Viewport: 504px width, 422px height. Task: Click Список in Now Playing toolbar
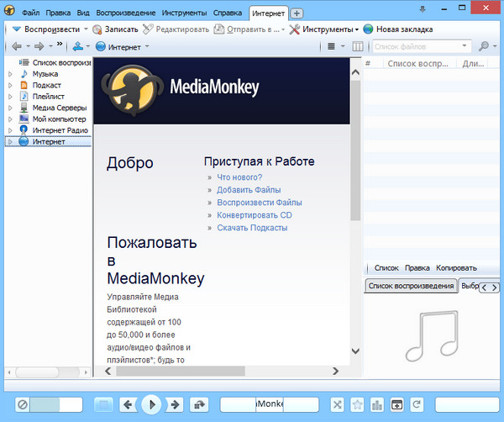click(x=386, y=268)
